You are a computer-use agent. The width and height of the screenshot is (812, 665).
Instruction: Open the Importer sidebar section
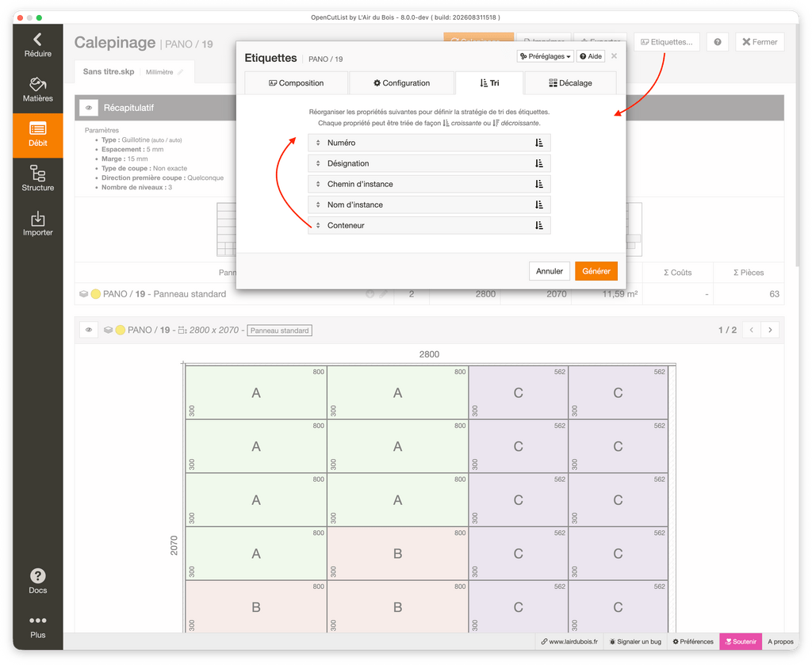coord(38,224)
